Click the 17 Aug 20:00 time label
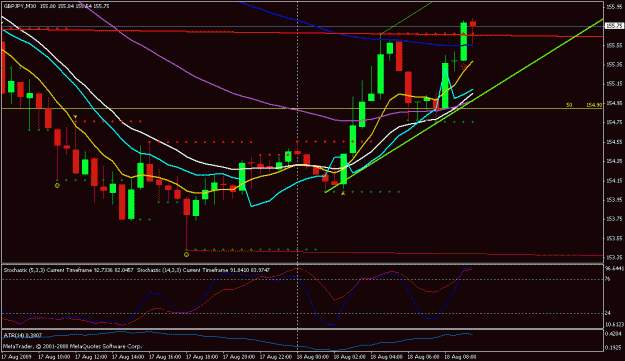 click(x=239, y=357)
